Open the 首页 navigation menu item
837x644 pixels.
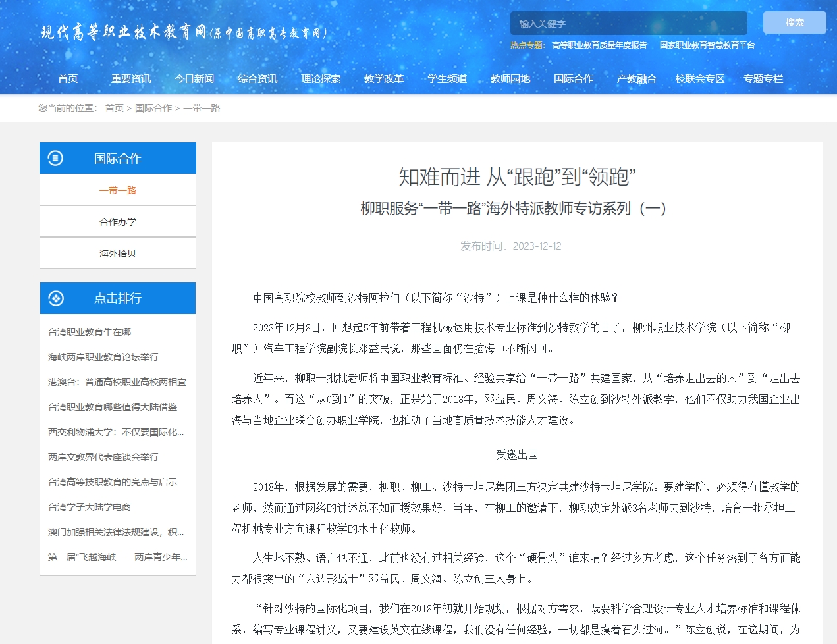pos(68,79)
